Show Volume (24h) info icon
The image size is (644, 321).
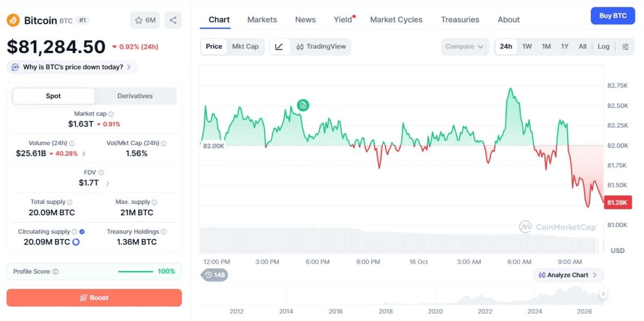point(72,144)
